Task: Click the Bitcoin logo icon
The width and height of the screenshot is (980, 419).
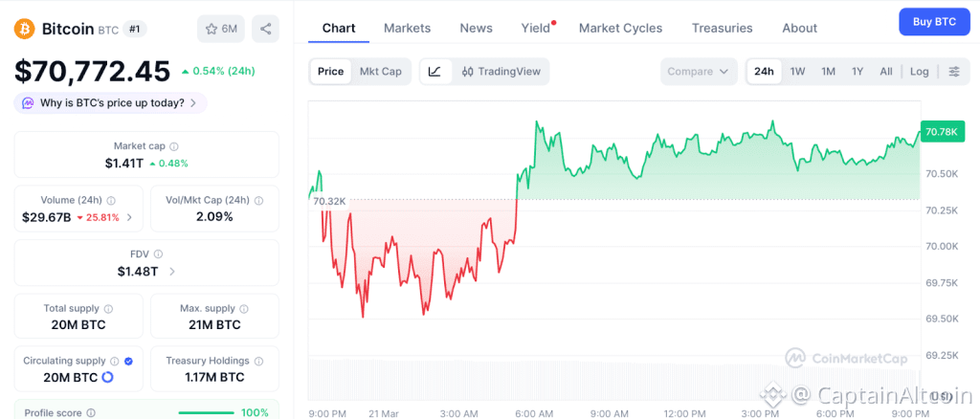Action: tap(25, 29)
